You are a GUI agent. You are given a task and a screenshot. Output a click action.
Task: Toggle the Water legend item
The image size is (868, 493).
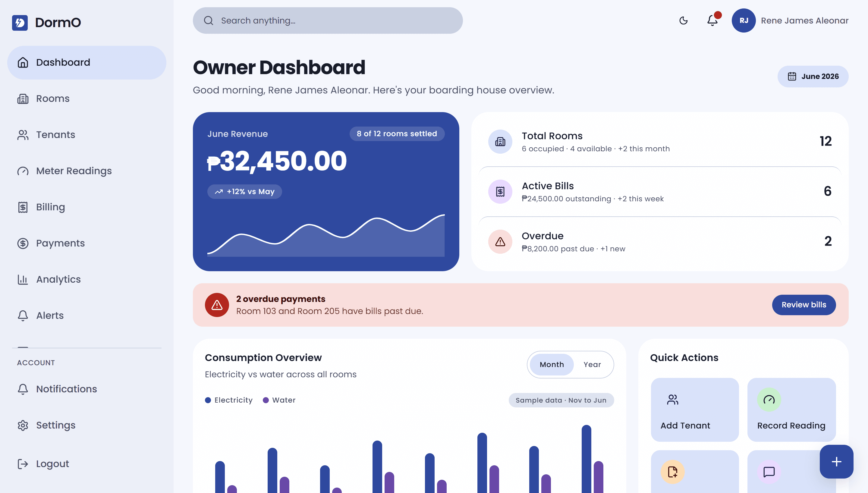(279, 400)
